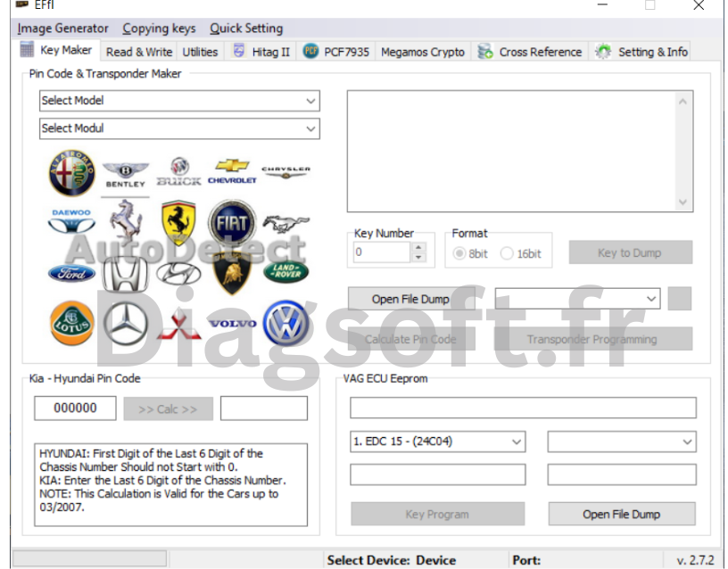
Task: Decrease Key Number with down arrow
Action: 418,257
